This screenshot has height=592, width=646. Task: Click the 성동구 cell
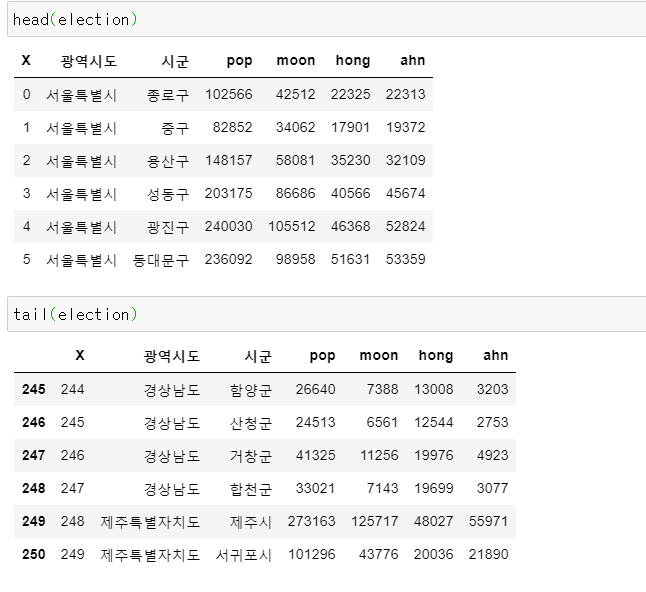[x=168, y=194]
